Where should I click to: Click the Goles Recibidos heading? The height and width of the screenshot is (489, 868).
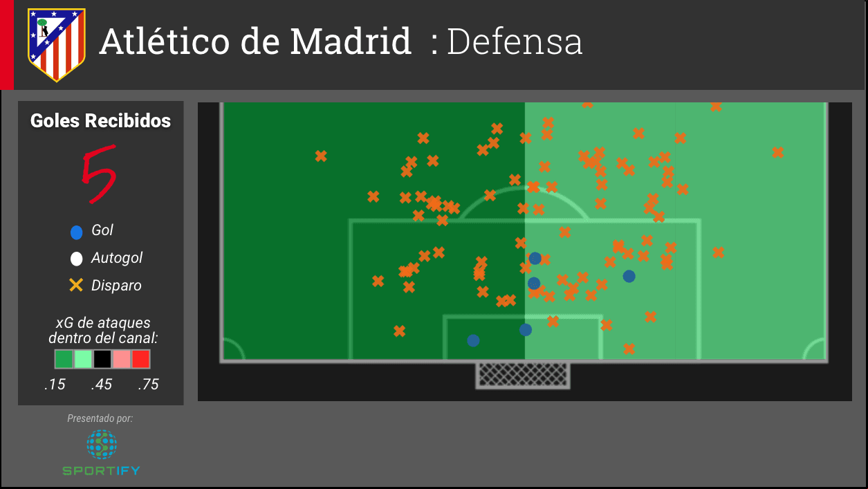tap(100, 121)
